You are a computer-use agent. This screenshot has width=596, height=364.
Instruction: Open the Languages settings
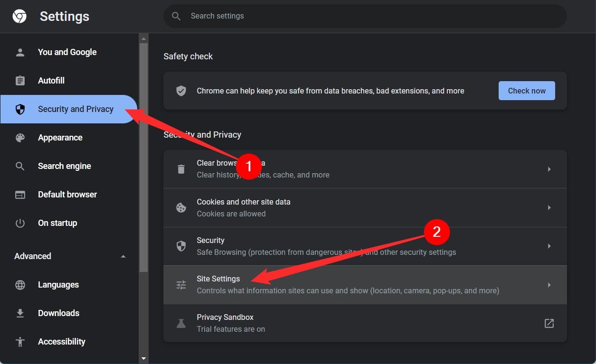click(x=58, y=285)
